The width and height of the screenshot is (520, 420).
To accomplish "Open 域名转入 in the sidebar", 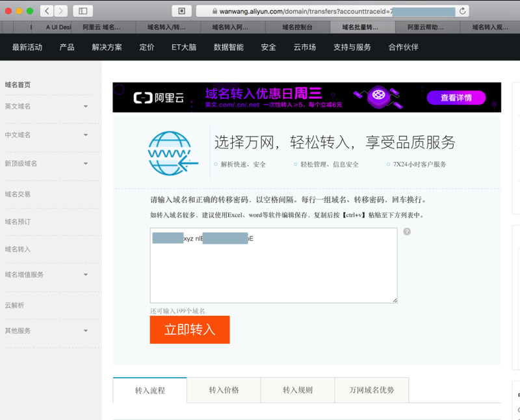I will (x=18, y=250).
